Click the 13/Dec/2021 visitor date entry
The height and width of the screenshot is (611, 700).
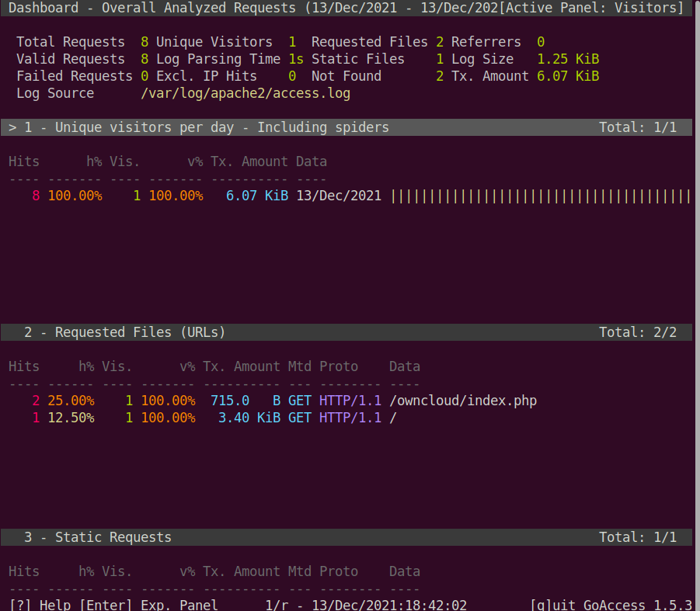click(339, 196)
